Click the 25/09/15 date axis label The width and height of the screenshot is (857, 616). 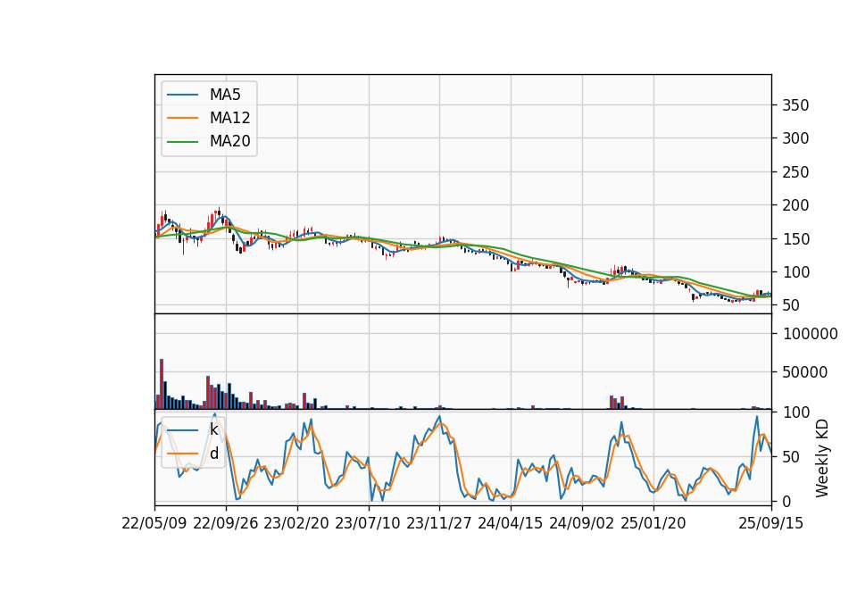[771, 523]
